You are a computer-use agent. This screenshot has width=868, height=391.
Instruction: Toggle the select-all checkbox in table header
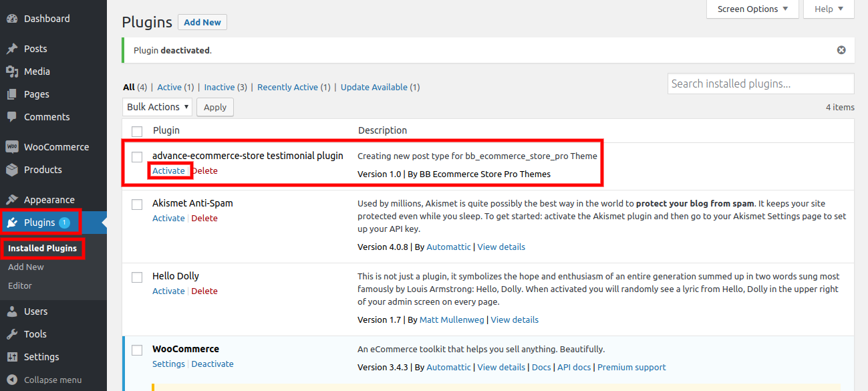coord(137,131)
